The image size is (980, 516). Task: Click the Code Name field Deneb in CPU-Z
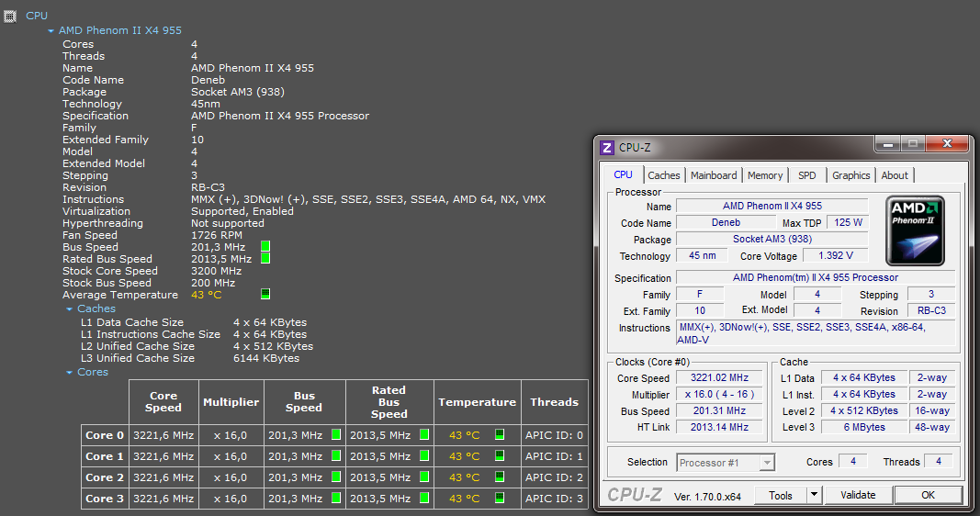[726, 222]
